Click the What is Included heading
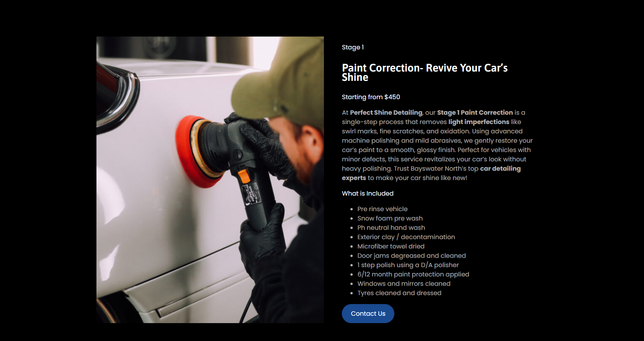 (x=367, y=194)
